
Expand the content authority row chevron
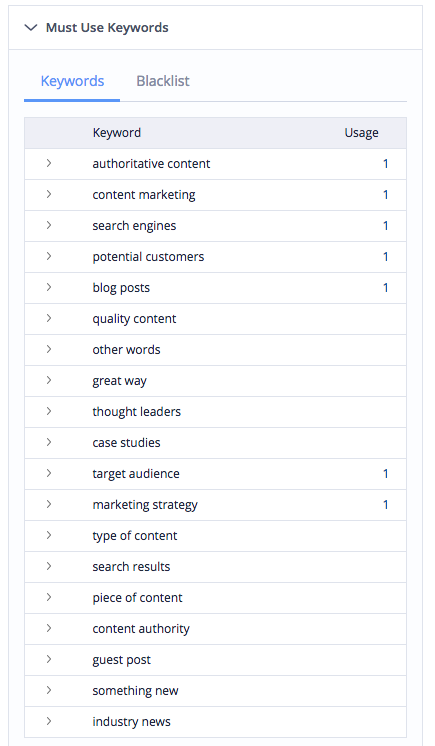tap(49, 628)
